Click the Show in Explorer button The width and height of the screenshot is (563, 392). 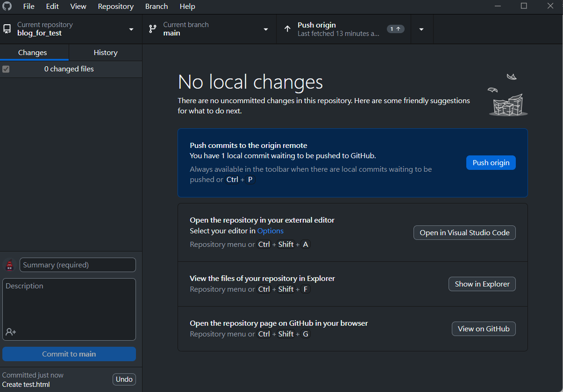(482, 284)
